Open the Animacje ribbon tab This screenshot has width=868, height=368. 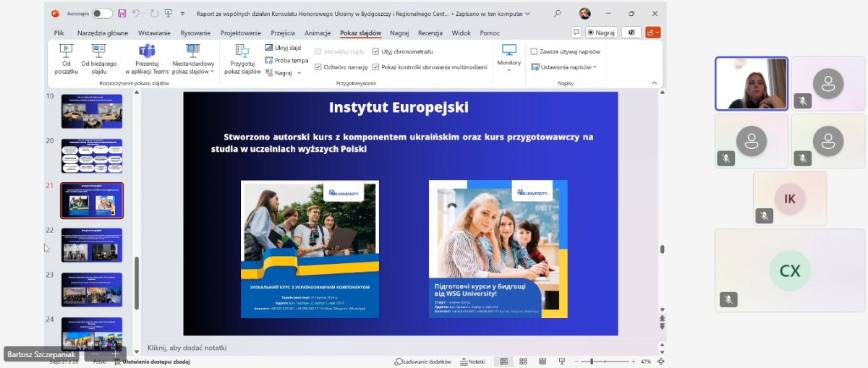(x=318, y=33)
